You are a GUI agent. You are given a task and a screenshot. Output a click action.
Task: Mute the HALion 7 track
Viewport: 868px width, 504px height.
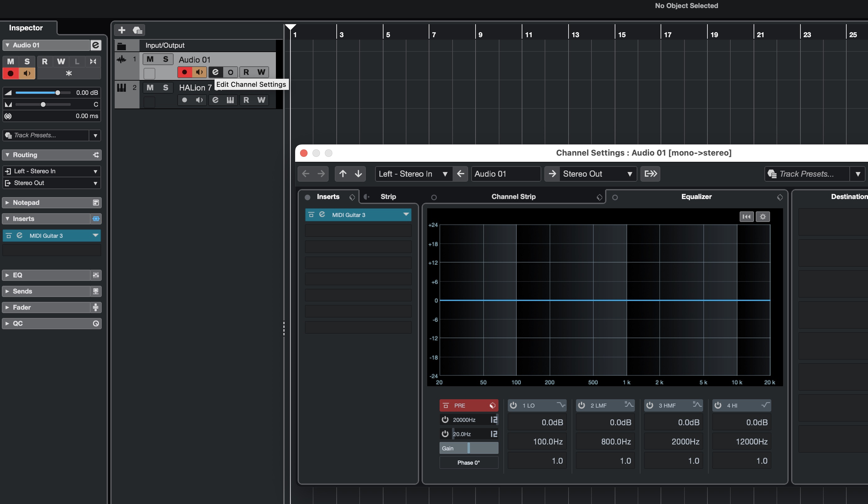150,87
